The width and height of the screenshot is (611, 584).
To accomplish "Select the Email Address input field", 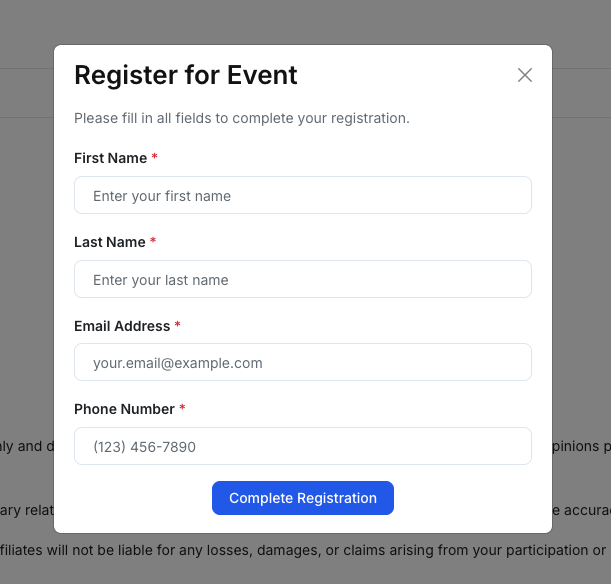I will pos(302,363).
